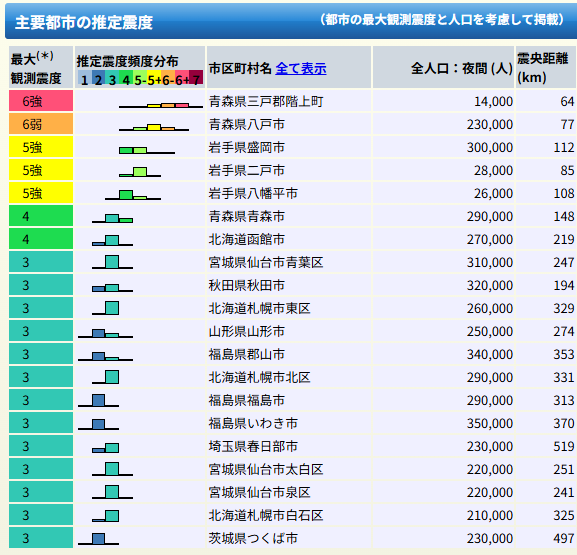Select 茨城県つくば市 city name
The width and height of the screenshot is (577, 555).
253,538
